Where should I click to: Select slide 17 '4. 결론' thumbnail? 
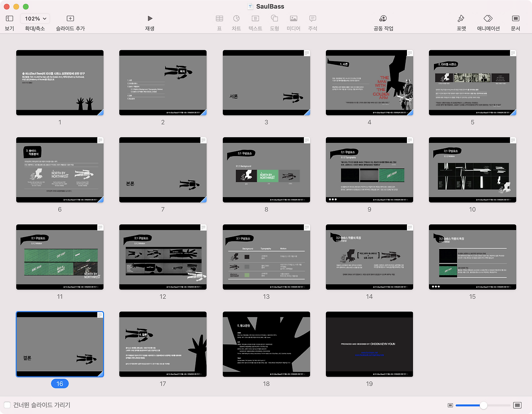coord(163,344)
